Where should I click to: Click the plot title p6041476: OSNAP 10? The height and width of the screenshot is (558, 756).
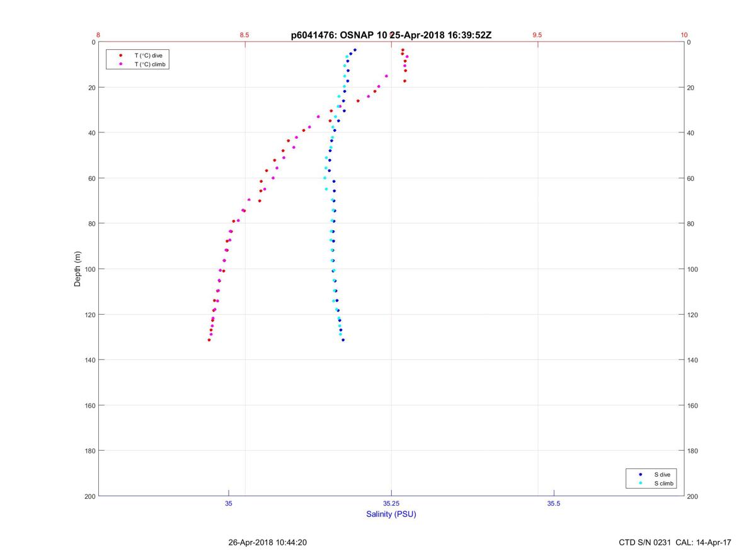(x=338, y=35)
